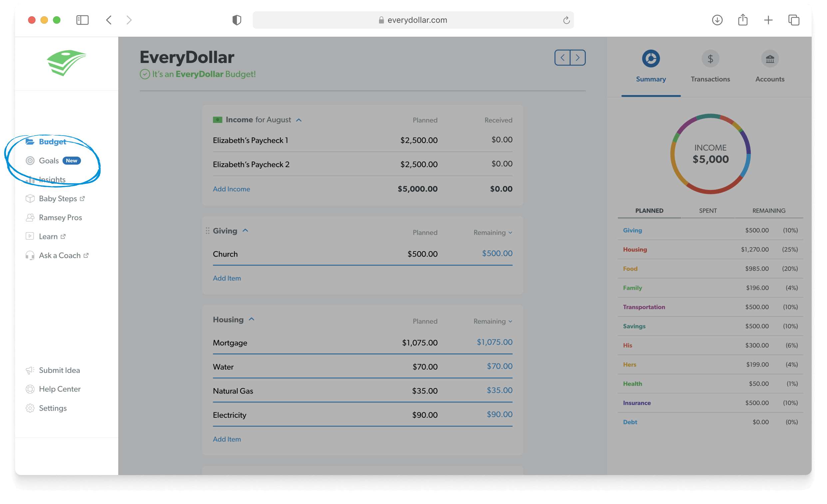The width and height of the screenshot is (827, 504).
Task: Click the Natural Gas remaining $35.00 amount
Action: (499, 390)
